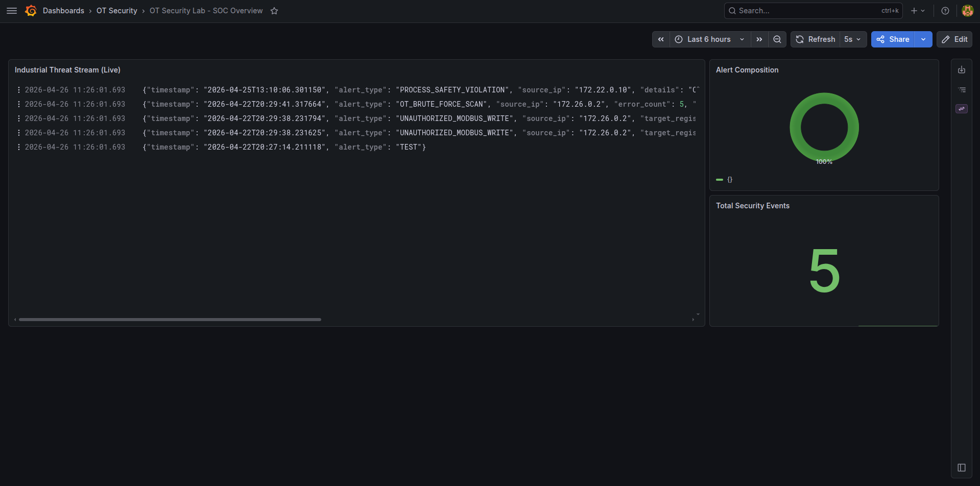Star the OT Security Lab dashboard

[274, 11]
